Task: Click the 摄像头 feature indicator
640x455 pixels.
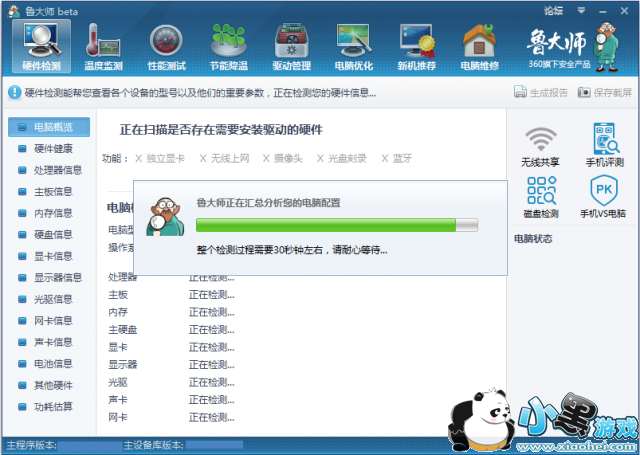Action: pyautogui.click(x=283, y=158)
